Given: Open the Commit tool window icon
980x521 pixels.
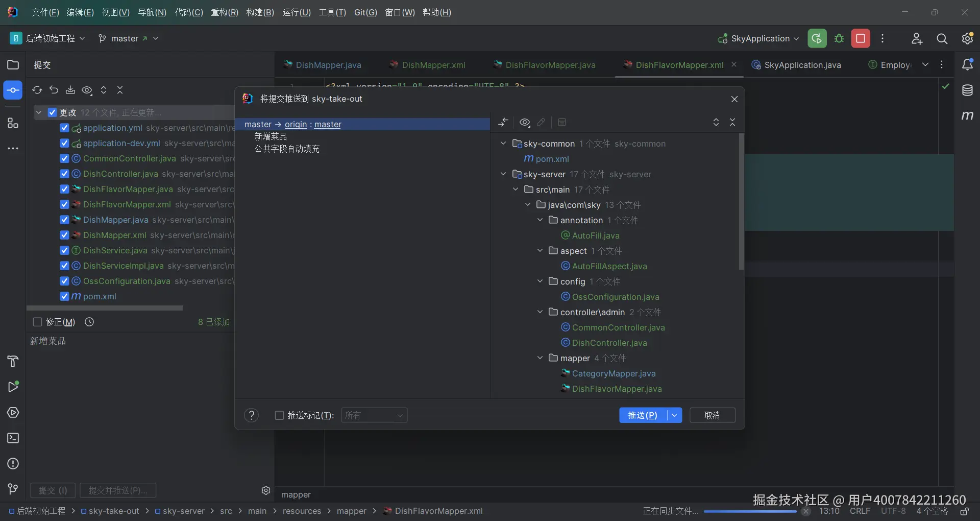Looking at the screenshot, I should click(x=13, y=90).
